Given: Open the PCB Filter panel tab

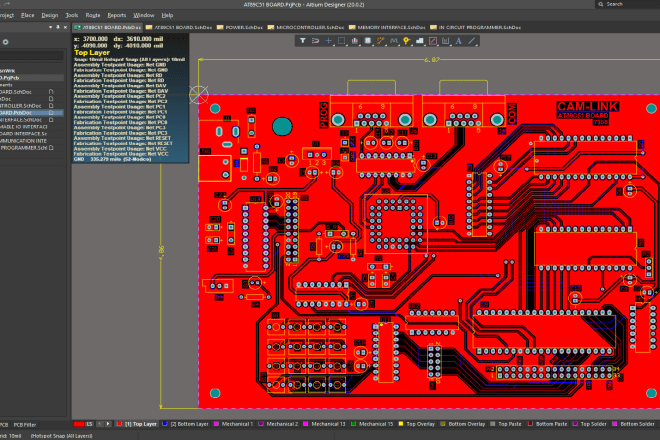Looking at the screenshot, I should [25, 425].
